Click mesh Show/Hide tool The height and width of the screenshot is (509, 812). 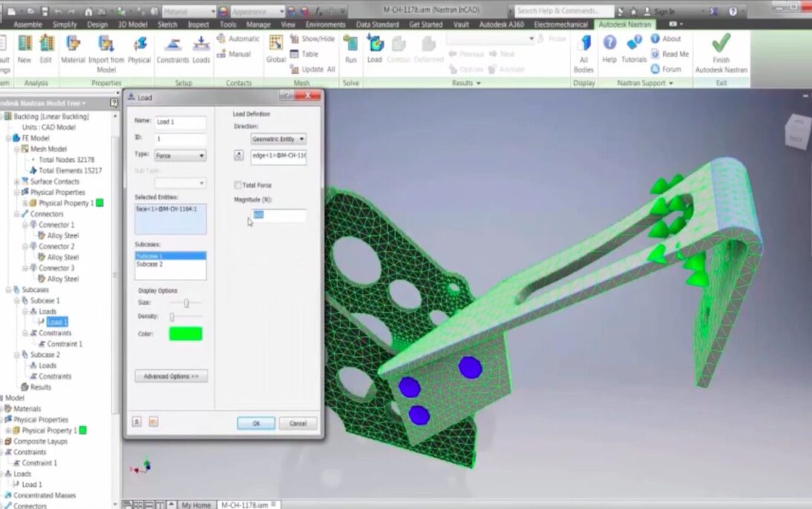pyautogui.click(x=312, y=39)
